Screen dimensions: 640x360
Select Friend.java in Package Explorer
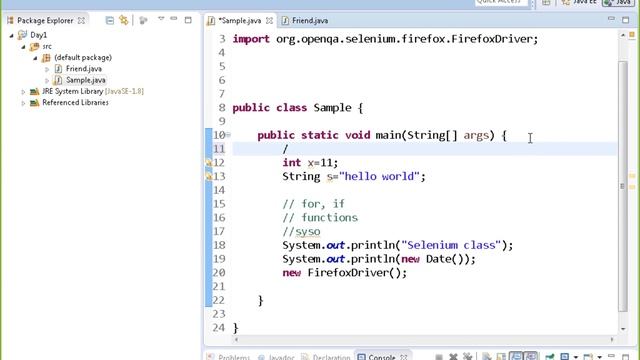[84, 69]
